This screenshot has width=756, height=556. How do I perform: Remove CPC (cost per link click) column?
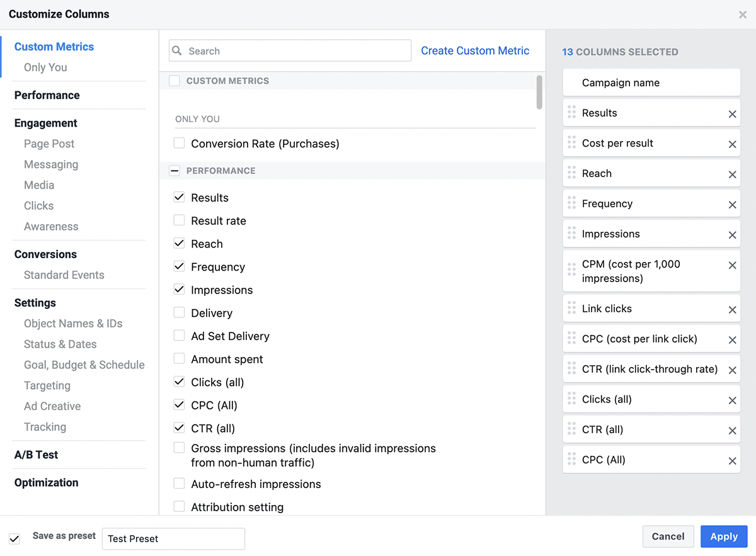732,340
